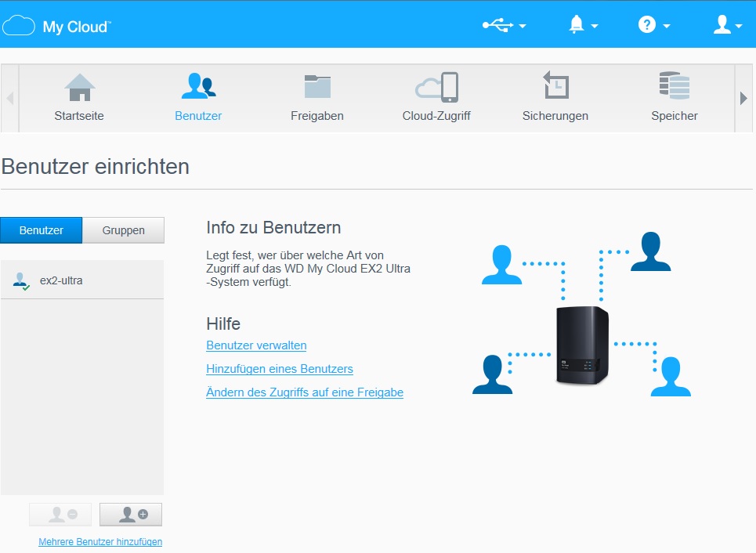Click Mehrere Benutzer hinzufügen link

100,542
